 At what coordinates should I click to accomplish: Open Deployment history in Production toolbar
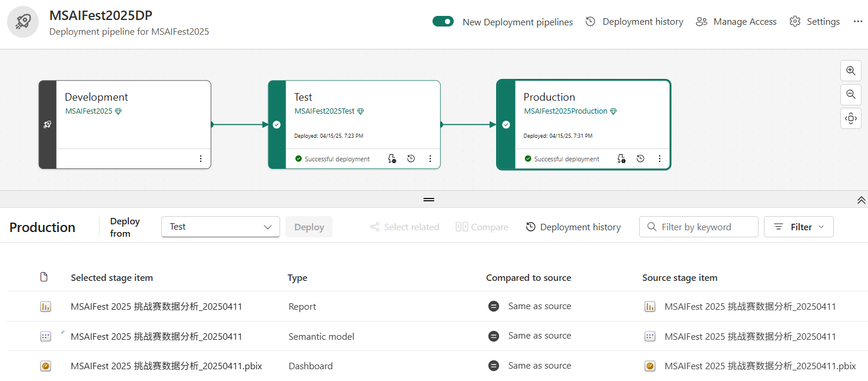pos(573,227)
